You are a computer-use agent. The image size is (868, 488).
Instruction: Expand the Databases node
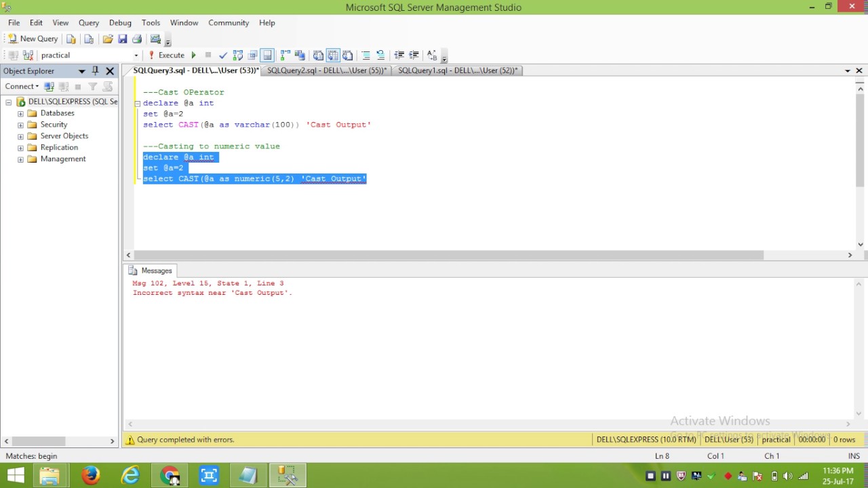pyautogui.click(x=20, y=114)
